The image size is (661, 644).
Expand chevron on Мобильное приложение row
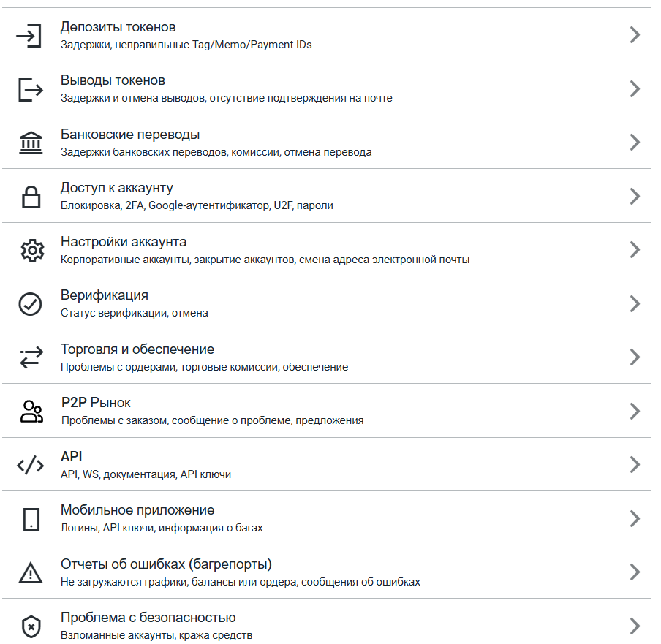pos(635,519)
